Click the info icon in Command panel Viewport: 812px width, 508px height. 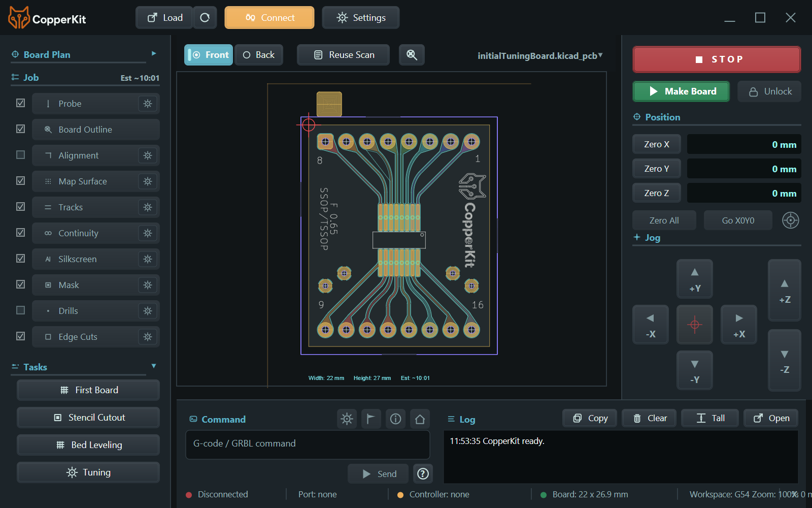click(395, 419)
